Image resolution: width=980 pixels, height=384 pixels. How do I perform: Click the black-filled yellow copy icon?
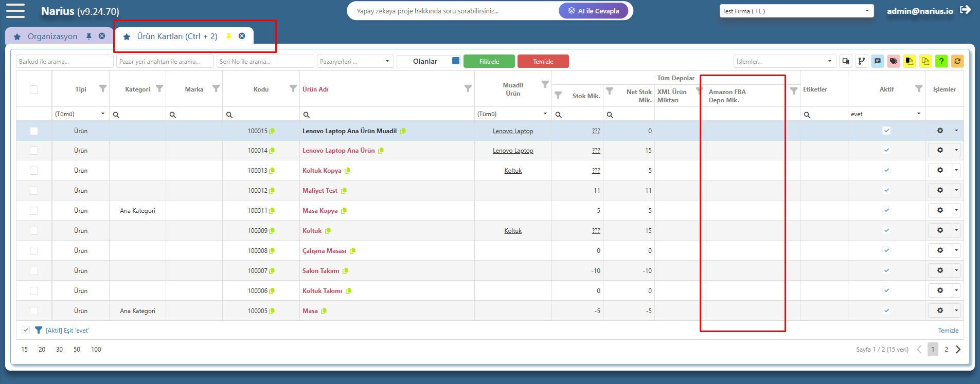(x=910, y=61)
